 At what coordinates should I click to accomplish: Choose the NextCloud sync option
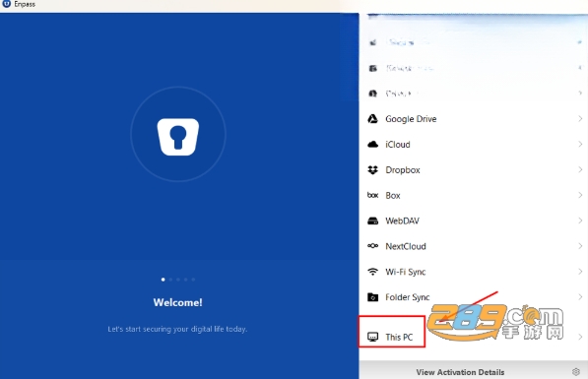coord(474,246)
